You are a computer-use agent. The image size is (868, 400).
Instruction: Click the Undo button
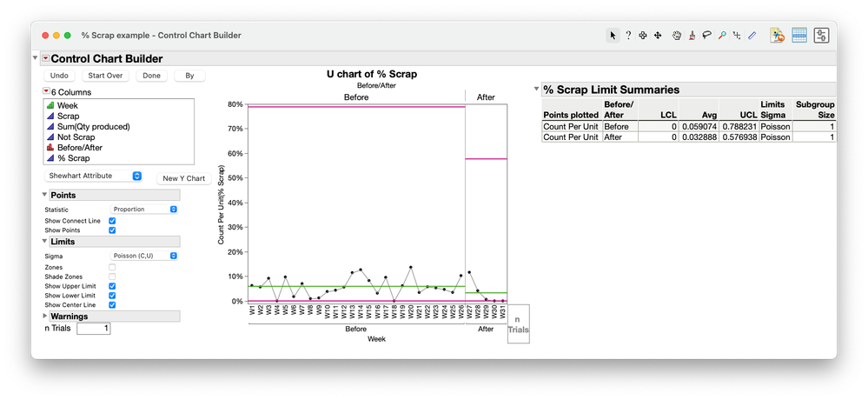coord(59,76)
